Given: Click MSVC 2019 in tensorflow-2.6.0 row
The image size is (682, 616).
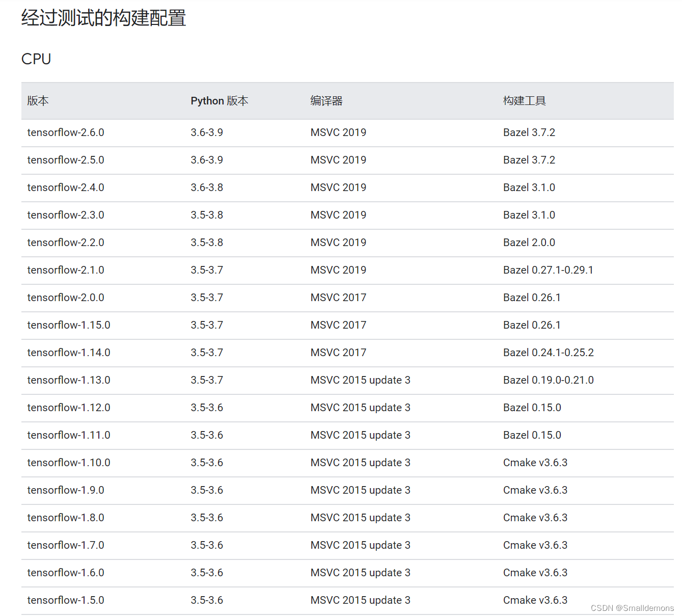Looking at the screenshot, I should (338, 132).
